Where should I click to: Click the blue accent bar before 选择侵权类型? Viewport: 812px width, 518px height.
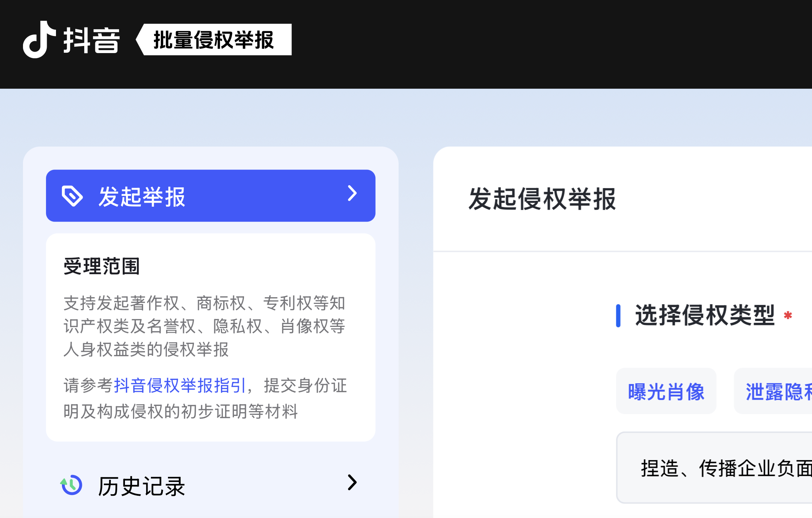pyautogui.click(x=618, y=316)
